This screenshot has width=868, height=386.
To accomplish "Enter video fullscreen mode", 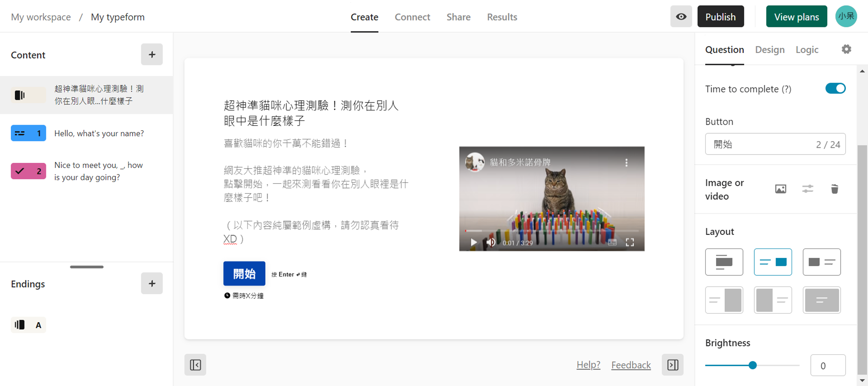I will (x=630, y=242).
